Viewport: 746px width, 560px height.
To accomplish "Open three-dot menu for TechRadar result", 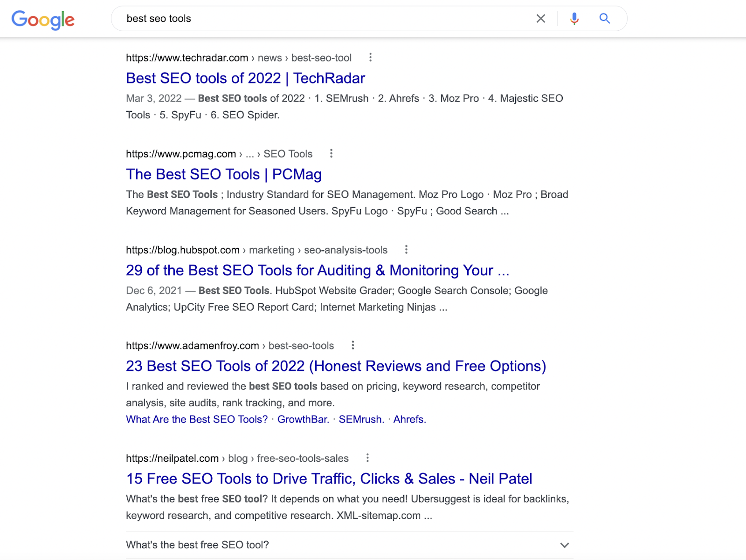I will coord(370,57).
